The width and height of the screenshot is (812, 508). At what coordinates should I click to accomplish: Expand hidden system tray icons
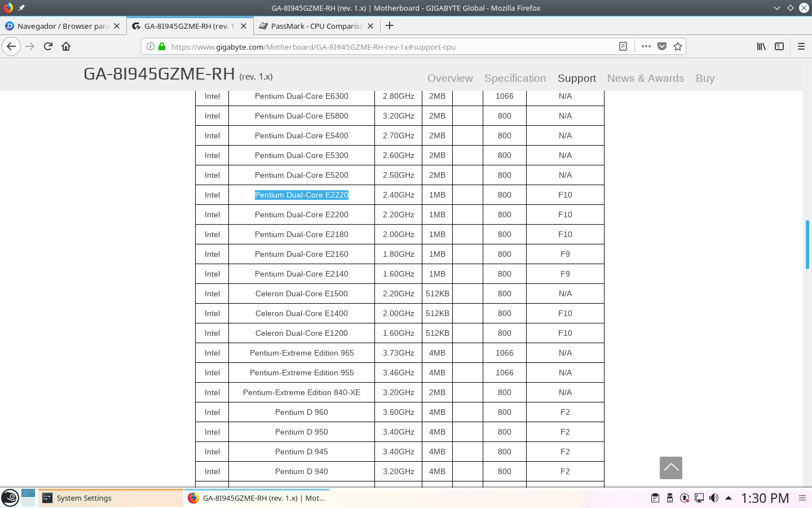729,498
